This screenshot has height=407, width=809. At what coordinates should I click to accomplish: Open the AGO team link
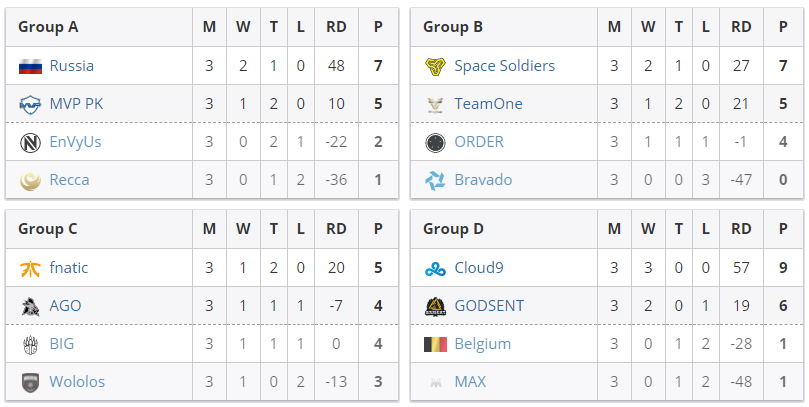[x=65, y=306]
